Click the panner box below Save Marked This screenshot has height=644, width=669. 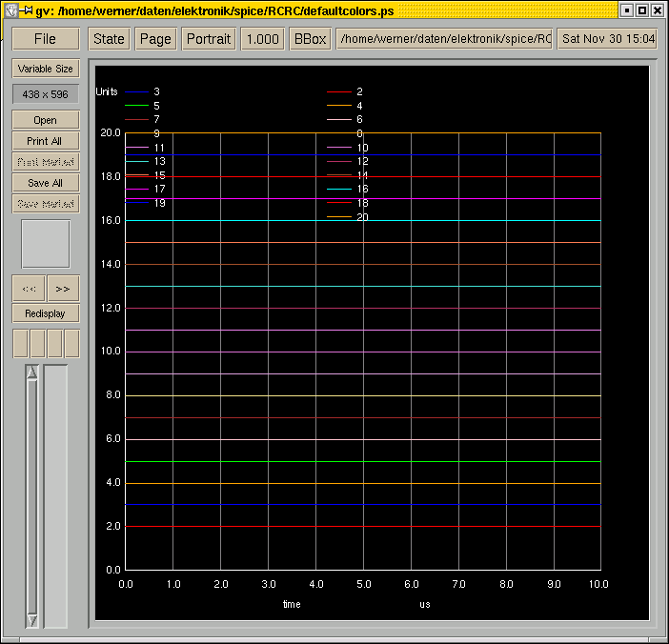pyautogui.click(x=46, y=244)
